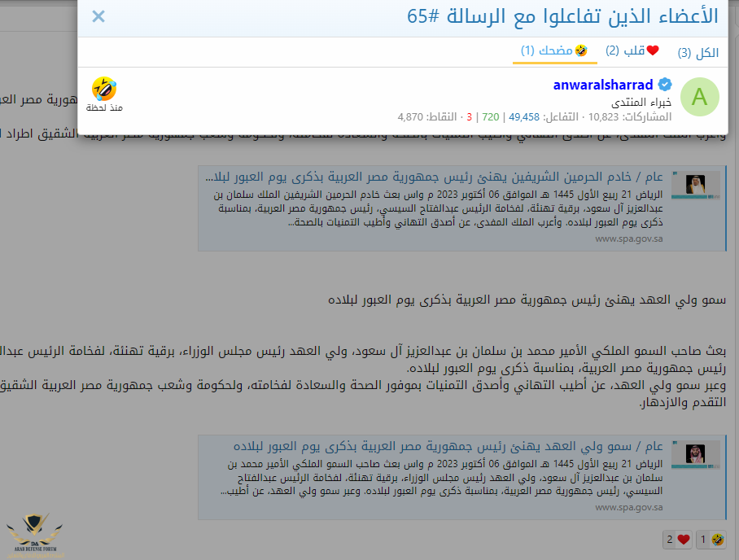Image resolution: width=739 pixels, height=560 pixels.
Task: Click the laughing emoji icon in the مضحك tab
Action: [x=581, y=50]
